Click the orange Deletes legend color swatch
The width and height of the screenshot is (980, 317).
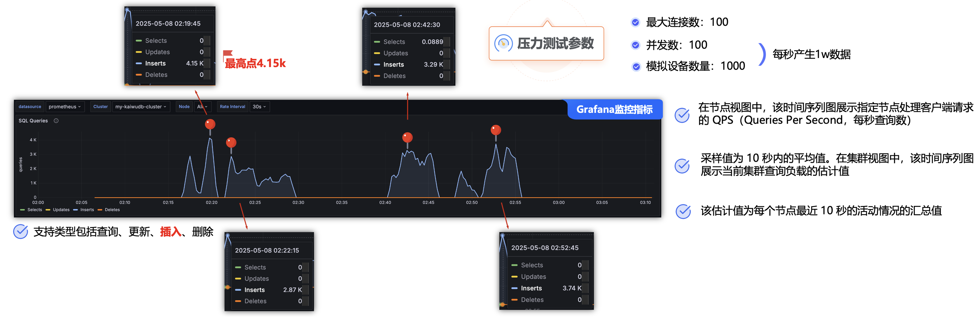pos(100,210)
